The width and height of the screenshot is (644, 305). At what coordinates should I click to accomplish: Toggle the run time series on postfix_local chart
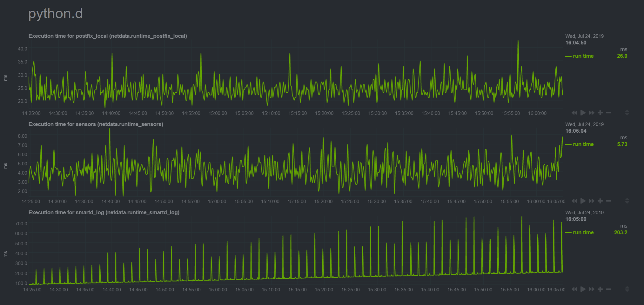click(x=582, y=56)
